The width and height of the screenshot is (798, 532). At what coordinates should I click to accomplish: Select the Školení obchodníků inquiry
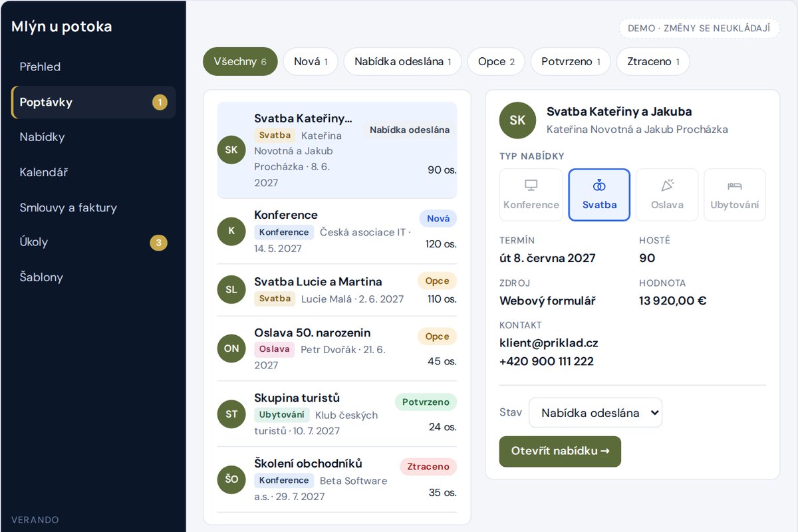337,479
